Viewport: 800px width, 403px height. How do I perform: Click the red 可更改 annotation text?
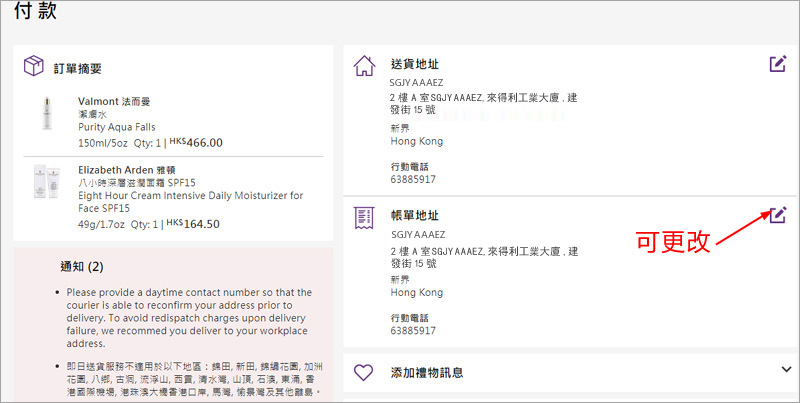[673, 241]
